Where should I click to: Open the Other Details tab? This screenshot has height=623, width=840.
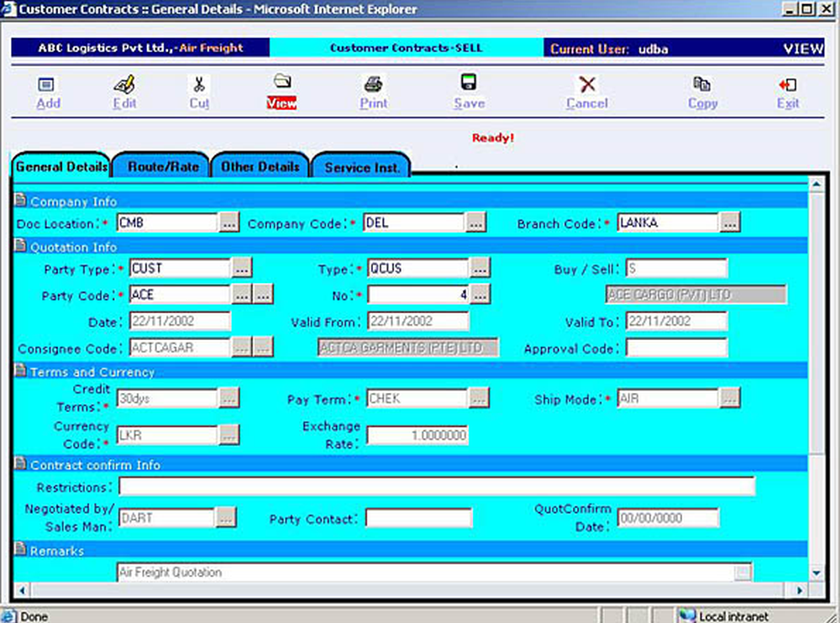click(x=260, y=166)
